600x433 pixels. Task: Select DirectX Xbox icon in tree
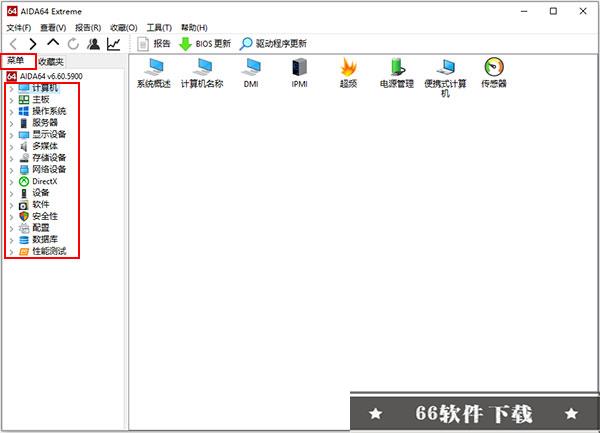pos(24,181)
